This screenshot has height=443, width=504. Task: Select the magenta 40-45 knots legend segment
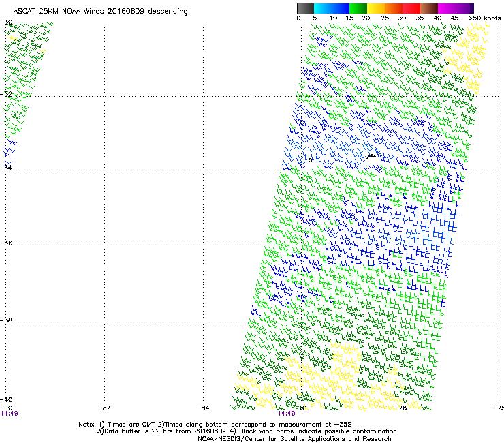point(447,8)
